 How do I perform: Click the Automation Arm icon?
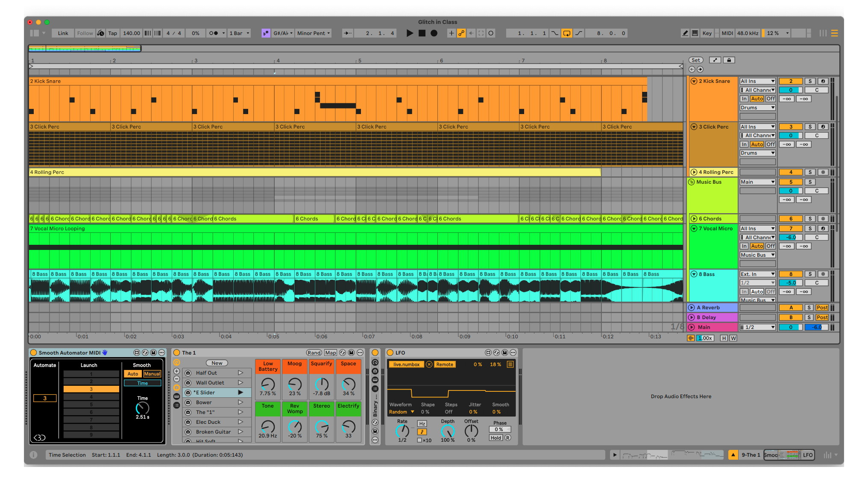tap(461, 33)
